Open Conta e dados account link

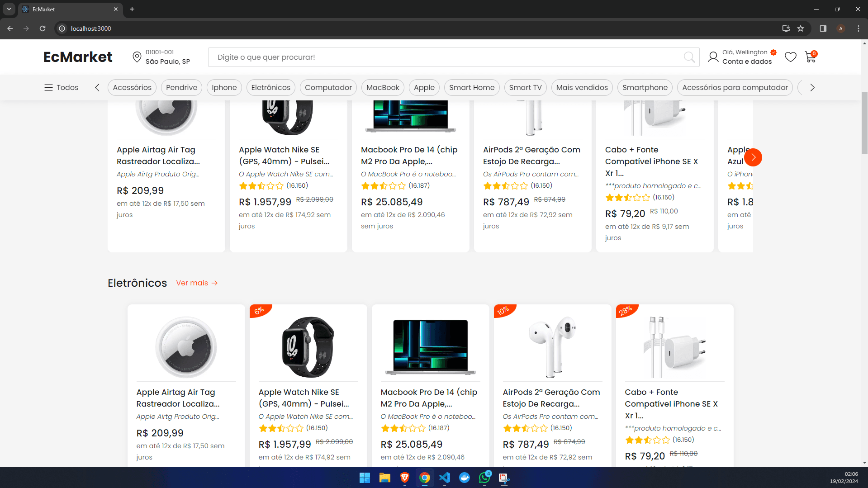(x=747, y=62)
